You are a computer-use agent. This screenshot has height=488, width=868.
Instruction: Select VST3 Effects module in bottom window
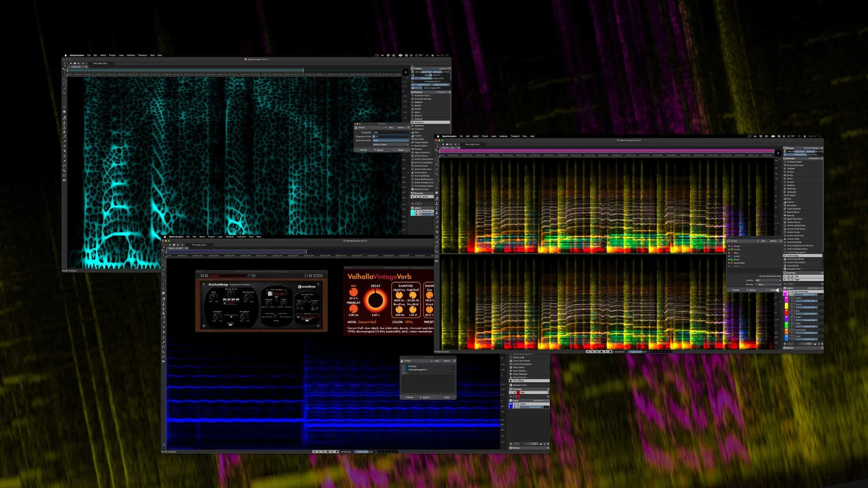pos(518,381)
